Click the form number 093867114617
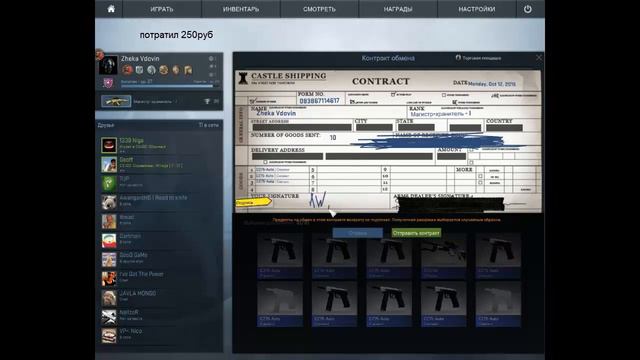 coord(319,101)
